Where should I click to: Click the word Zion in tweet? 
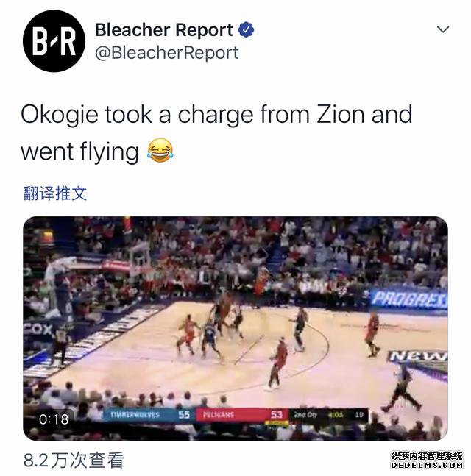(x=341, y=115)
